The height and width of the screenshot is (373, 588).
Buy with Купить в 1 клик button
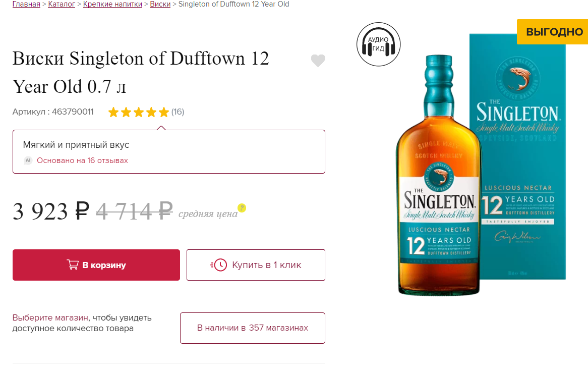[256, 265]
